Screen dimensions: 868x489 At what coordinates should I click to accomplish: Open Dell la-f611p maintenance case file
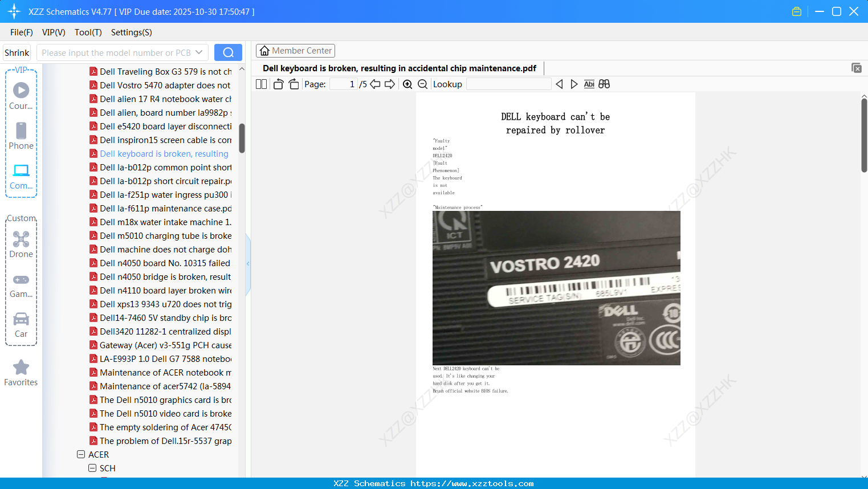[160, 209]
